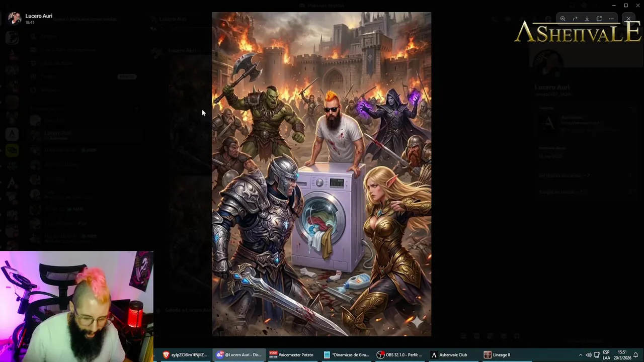Open the clock showing 15:51
Viewport: 644px width, 362px height.
[622, 355]
